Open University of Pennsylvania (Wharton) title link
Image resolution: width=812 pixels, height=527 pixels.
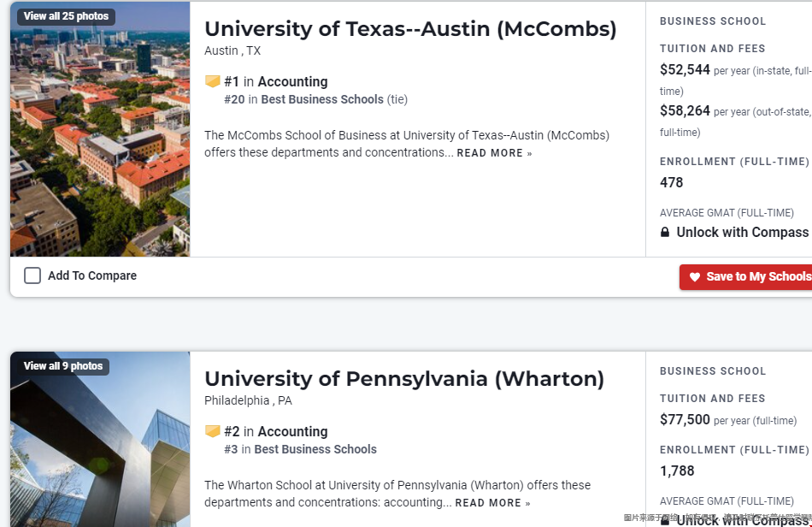click(404, 379)
